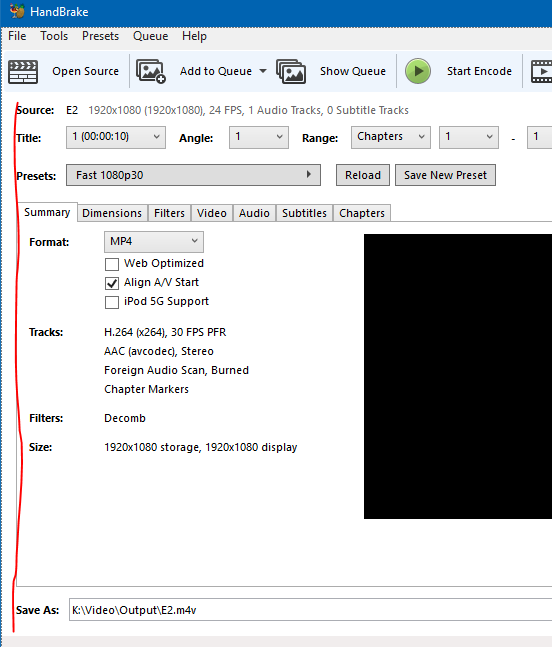Screen dimensions: 552x647
Task: Open the Tools menu
Action: point(54,36)
